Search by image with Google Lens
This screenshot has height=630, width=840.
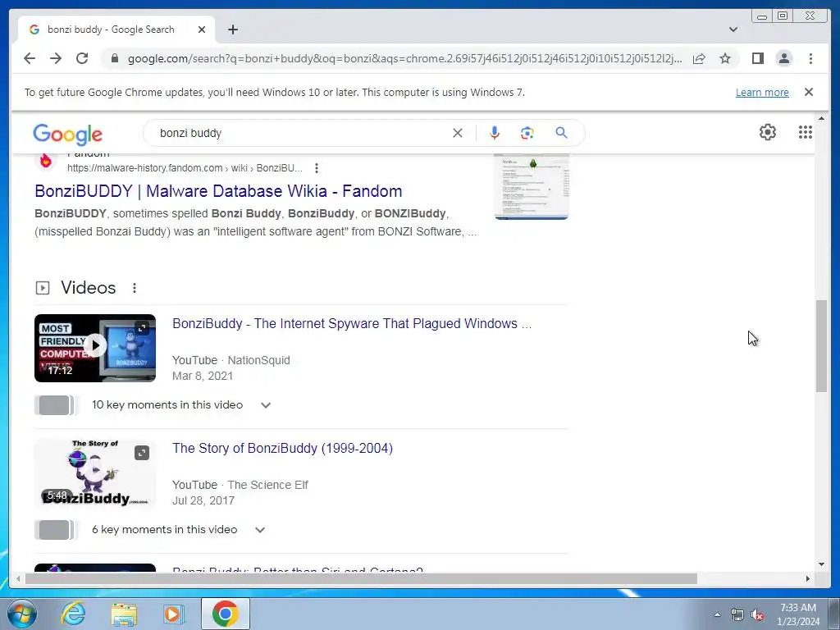[527, 133]
